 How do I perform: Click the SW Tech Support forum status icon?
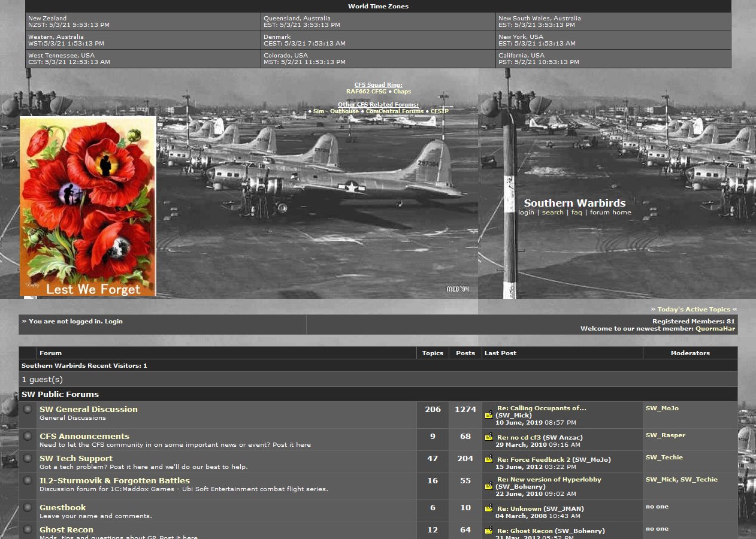(x=28, y=459)
